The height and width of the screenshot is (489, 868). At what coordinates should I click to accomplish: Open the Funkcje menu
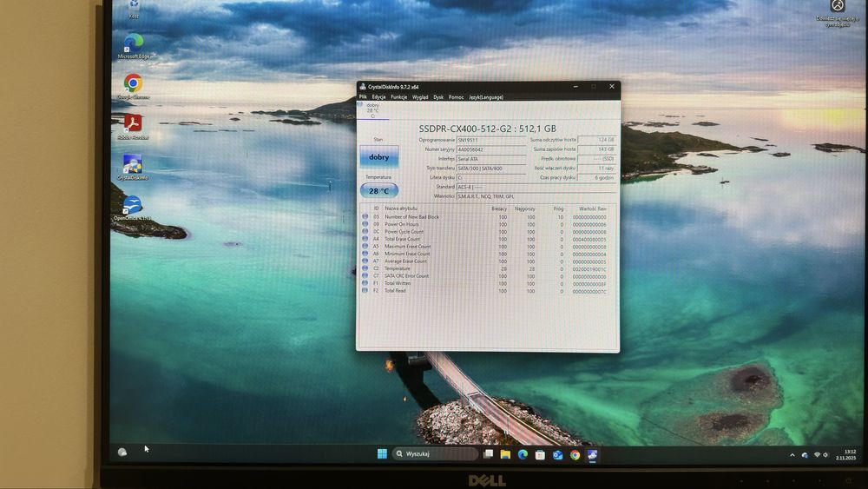398,97
